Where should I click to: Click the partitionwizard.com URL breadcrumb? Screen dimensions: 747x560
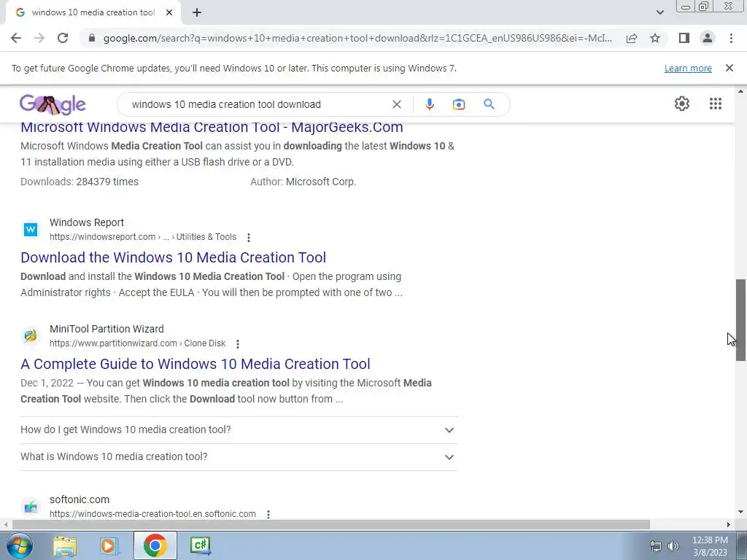(138, 344)
